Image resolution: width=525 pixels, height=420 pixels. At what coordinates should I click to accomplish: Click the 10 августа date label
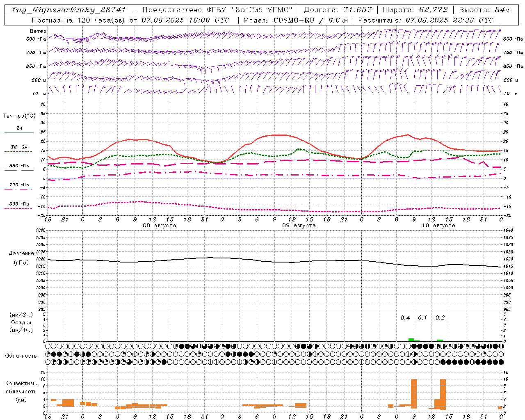click(x=438, y=226)
